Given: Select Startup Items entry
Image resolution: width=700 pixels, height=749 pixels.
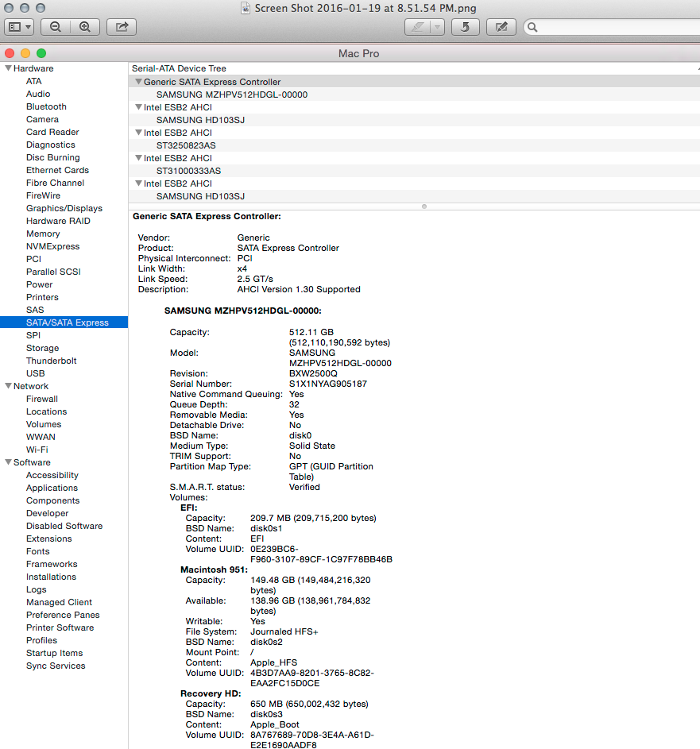Looking at the screenshot, I should (55, 653).
